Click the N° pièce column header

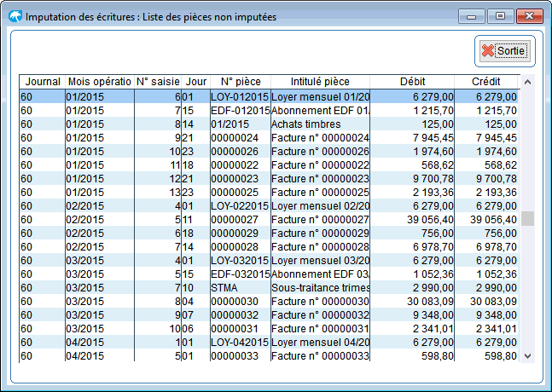click(239, 82)
